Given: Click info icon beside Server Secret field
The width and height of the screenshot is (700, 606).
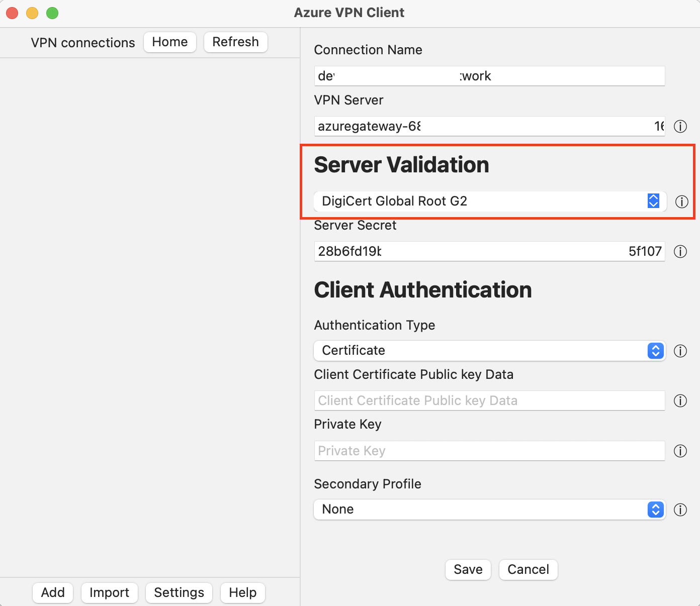Looking at the screenshot, I should [680, 251].
